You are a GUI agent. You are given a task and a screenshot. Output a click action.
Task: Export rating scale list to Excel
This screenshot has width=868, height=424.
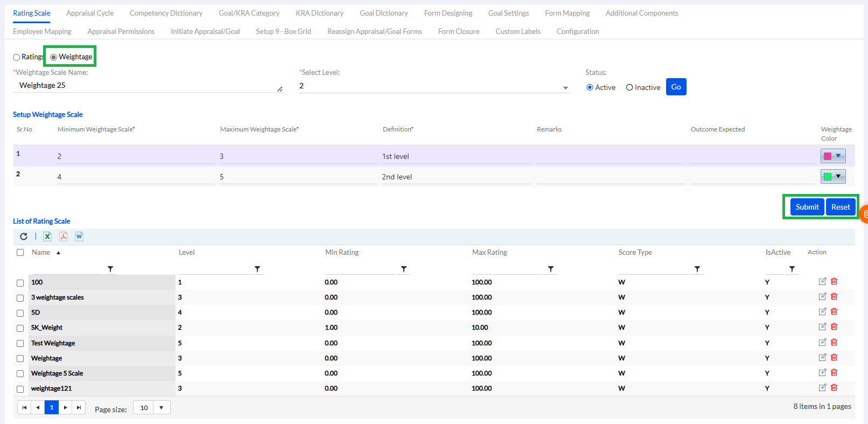(x=47, y=237)
